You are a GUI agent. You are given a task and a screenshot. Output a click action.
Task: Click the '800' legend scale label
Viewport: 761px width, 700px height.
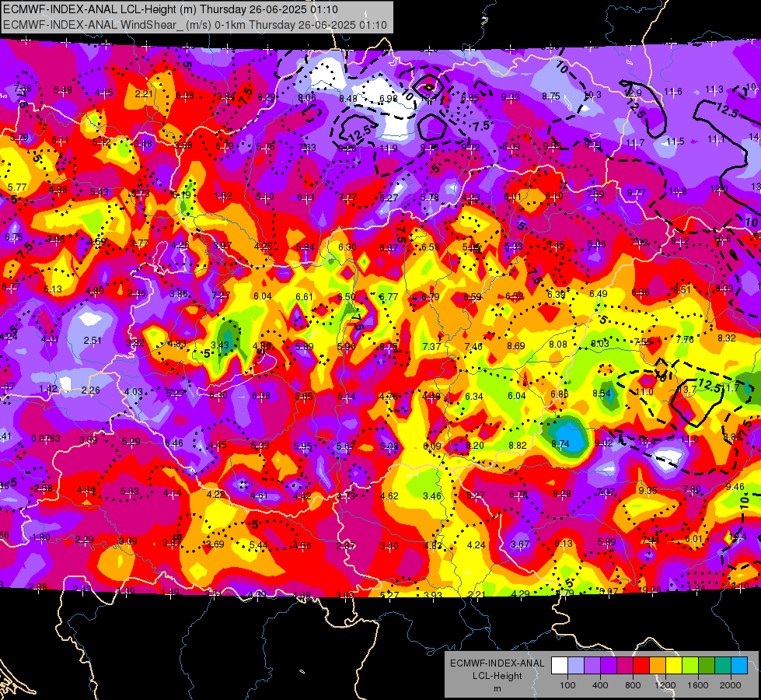click(x=633, y=685)
